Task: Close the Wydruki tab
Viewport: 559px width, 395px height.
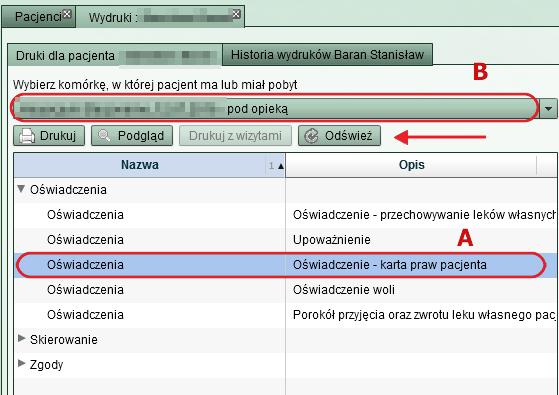Action: pyautogui.click(x=236, y=14)
